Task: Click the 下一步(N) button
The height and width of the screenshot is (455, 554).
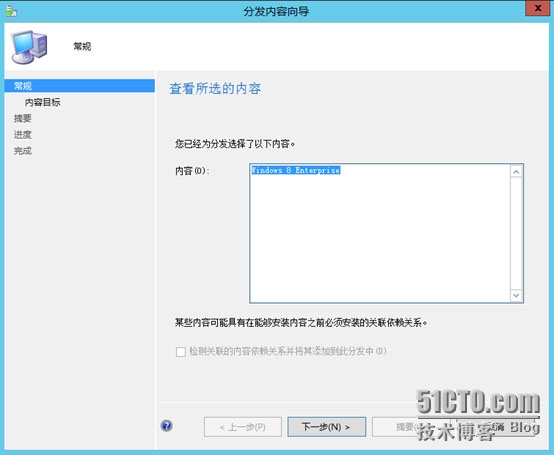Action: tap(326, 427)
